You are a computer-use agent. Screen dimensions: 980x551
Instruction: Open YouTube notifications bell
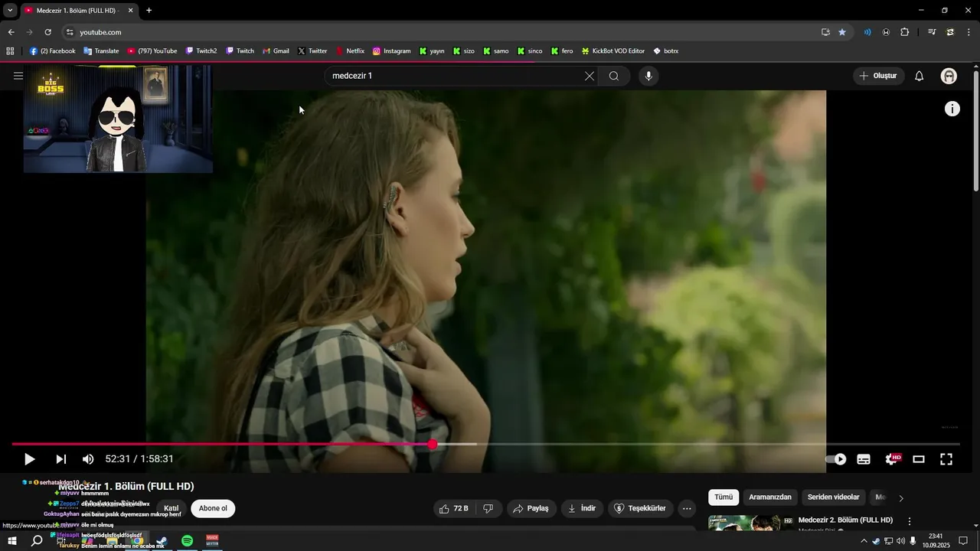(x=920, y=76)
